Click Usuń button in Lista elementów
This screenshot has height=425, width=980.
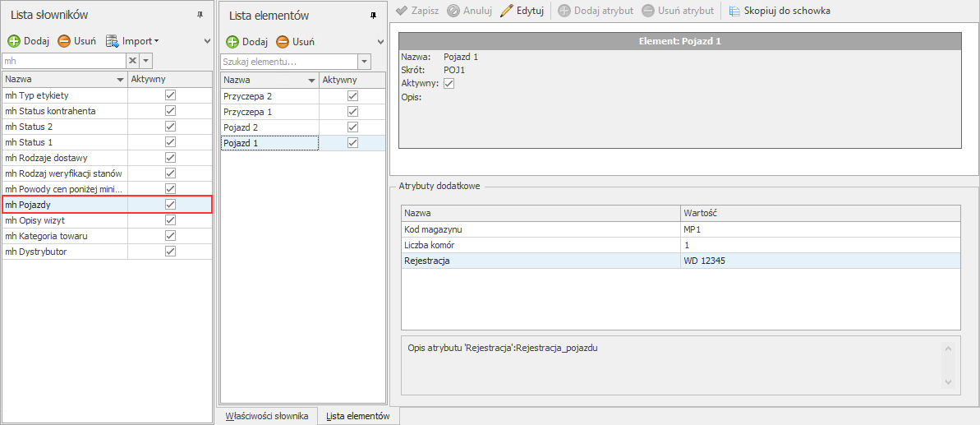coord(295,42)
